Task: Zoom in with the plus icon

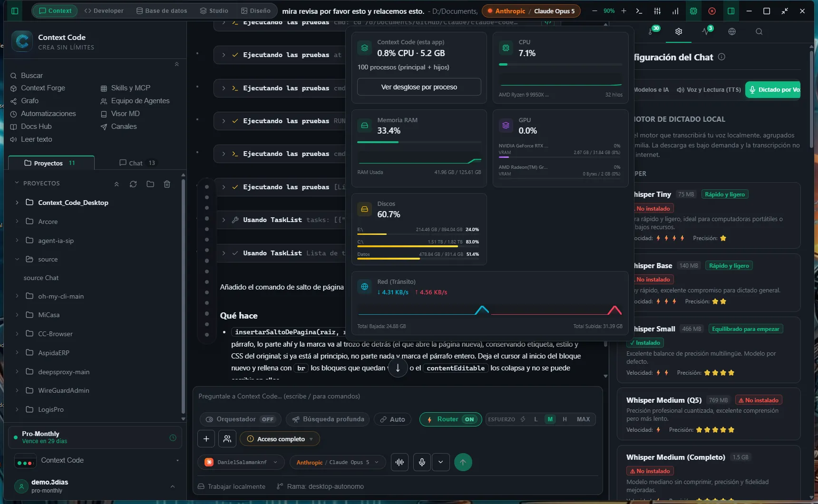Action: (623, 10)
